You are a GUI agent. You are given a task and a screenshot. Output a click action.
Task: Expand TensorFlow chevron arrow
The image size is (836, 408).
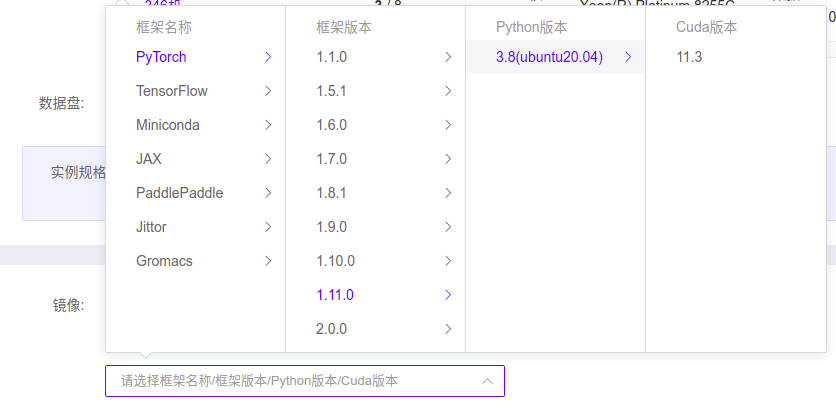[x=268, y=91]
